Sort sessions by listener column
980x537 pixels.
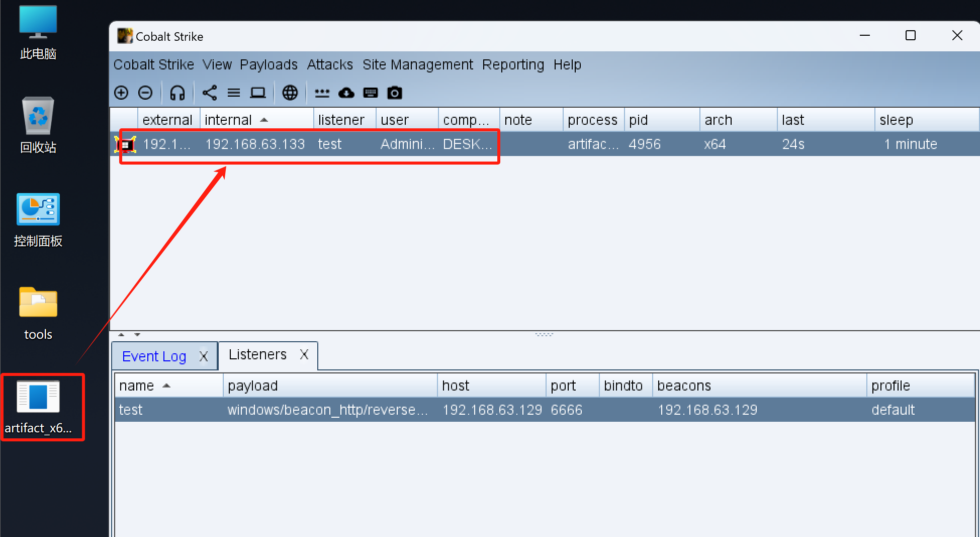pos(344,120)
